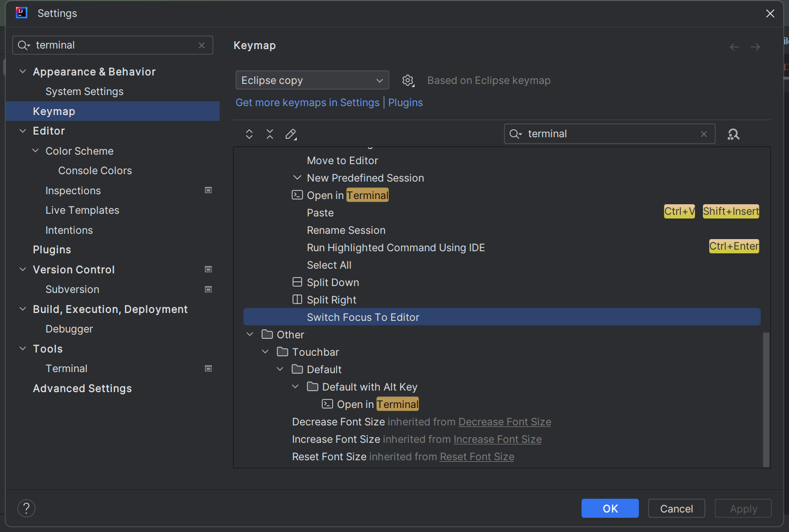
Task: Click the project-level icon next to Version Control
Action: pos(209,269)
